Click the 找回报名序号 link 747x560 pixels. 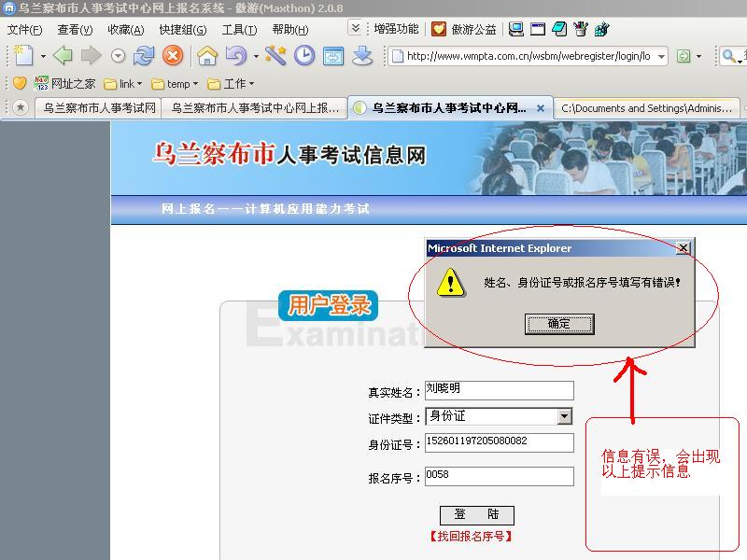[x=471, y=537]
